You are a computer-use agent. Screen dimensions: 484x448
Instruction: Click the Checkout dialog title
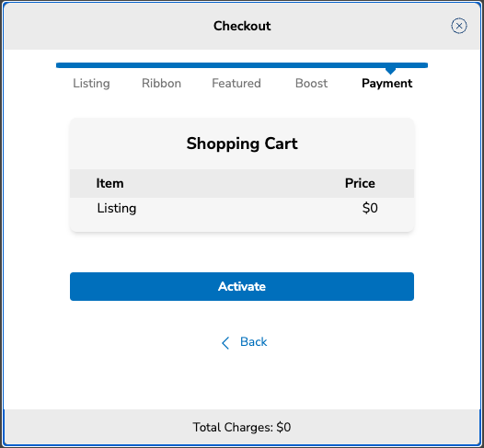(242, 26)
